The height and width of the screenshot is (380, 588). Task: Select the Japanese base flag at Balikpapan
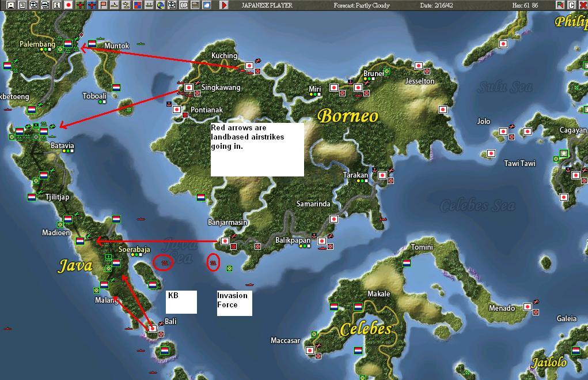[x=322, y=240]
